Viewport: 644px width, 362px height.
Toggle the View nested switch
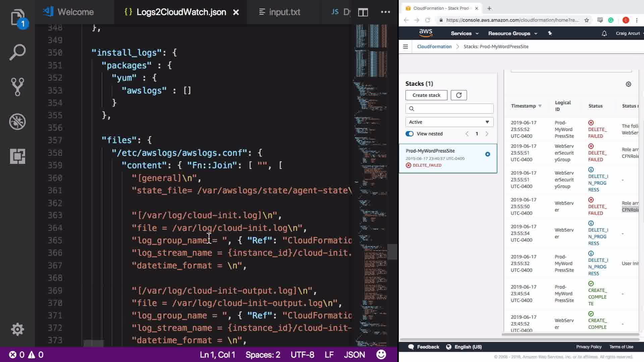coord(410,134)
